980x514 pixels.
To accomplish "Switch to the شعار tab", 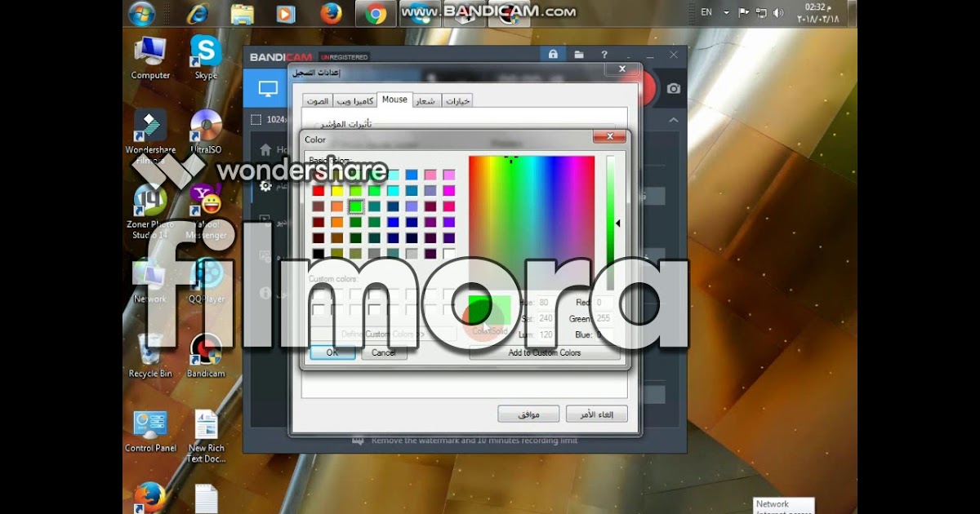I will (x=426, y=101).
